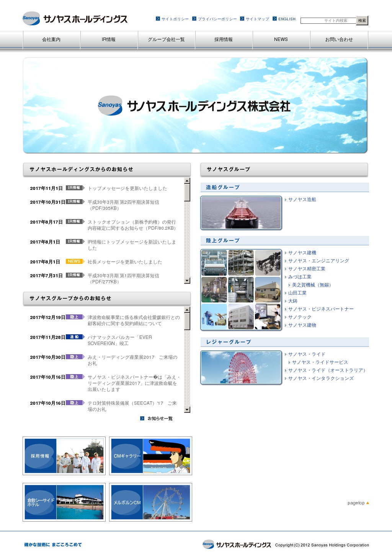Open サノヤス・エンジニアリング link
Viewport: 392px width, 556px height.
pyautogui.click(x=318, y=261)
